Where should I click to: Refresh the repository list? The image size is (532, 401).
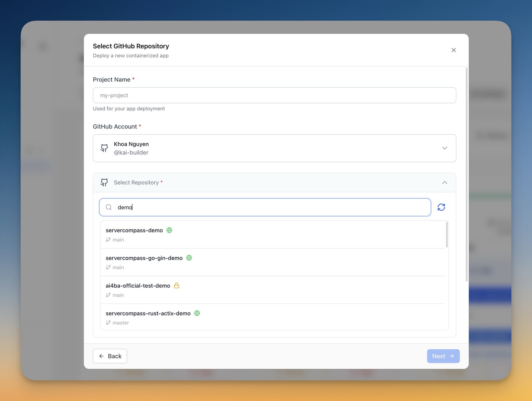(x=441, y=207)
